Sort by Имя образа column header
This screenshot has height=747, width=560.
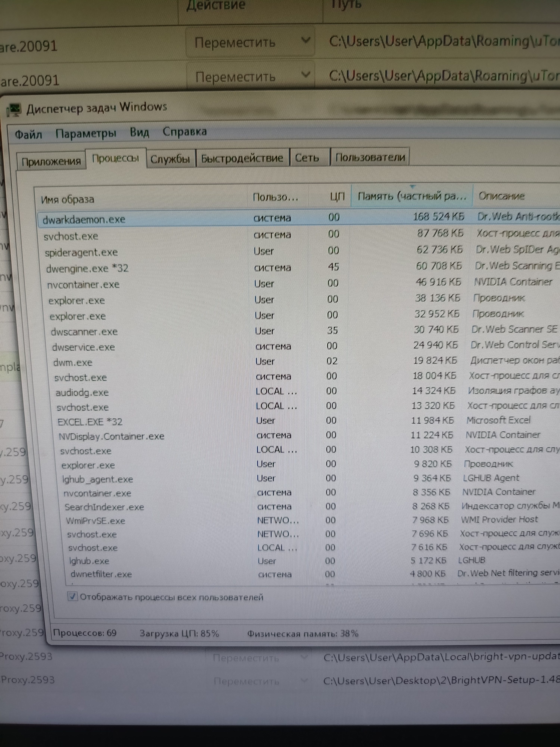[68, 200]
